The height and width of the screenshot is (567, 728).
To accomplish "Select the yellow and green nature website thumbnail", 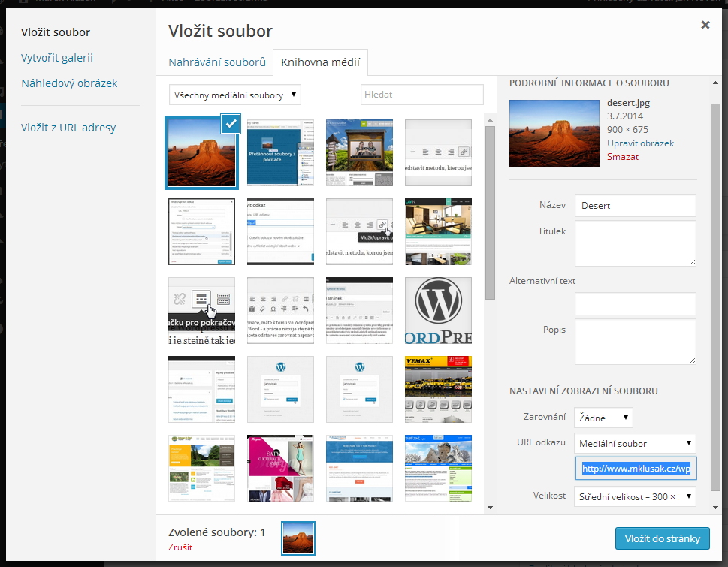I will (201, 468).
